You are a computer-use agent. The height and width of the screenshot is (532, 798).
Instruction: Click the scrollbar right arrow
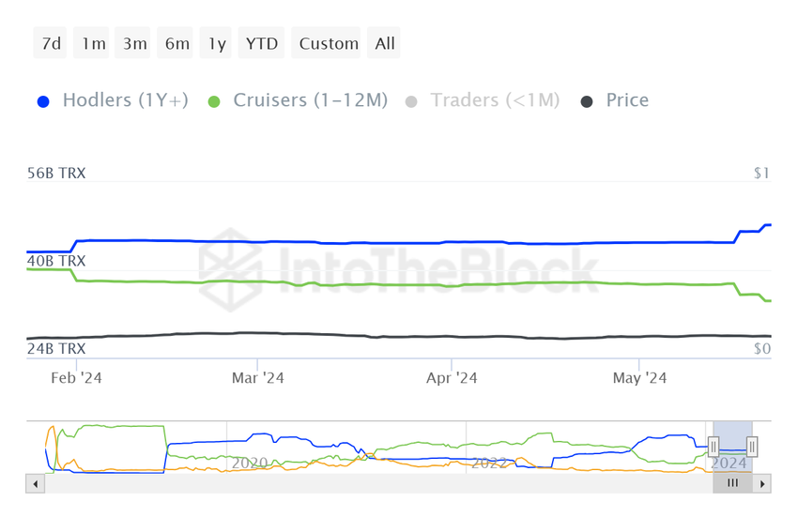pyautogui.click(x=762, y=484)
